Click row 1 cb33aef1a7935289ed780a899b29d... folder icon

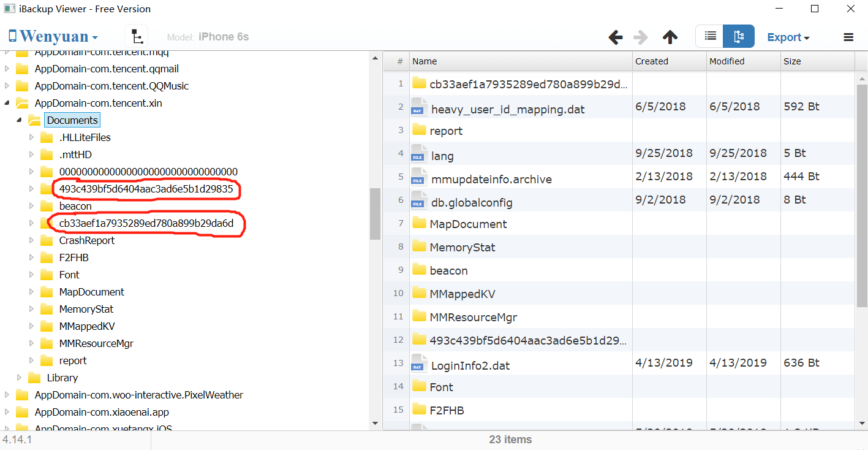click(419, 83)
